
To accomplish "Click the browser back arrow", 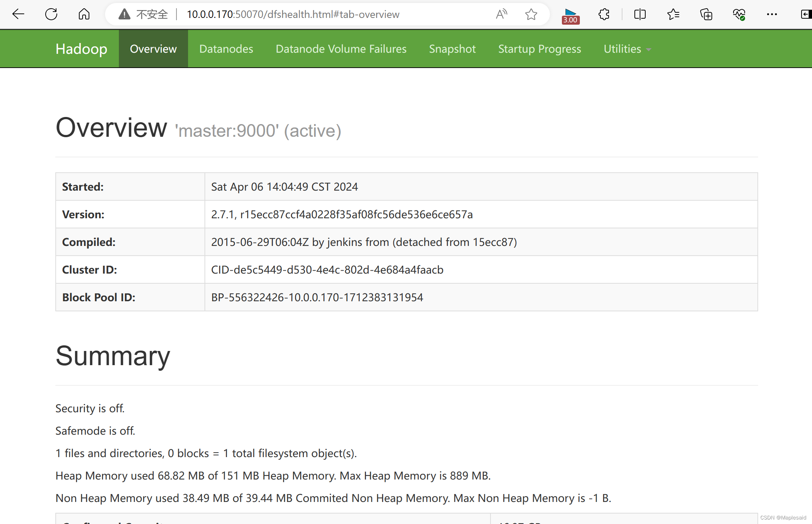I will coord(18,15).
